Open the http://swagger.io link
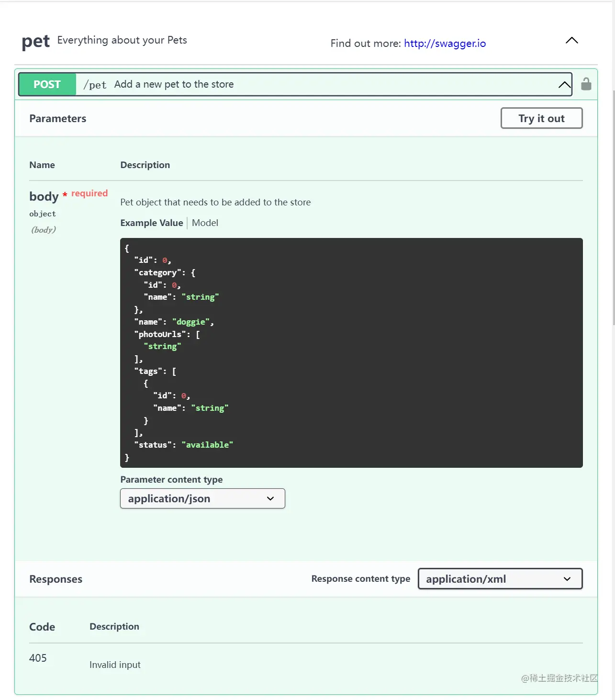This screenshot has width=615, height=700. (x=445, y=44)
